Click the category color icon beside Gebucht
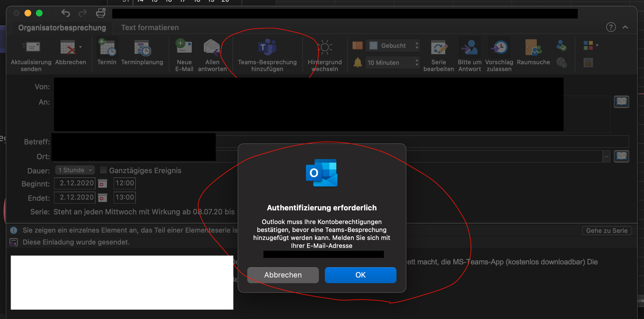The image size is (644, 319). [x=357, y=45]
